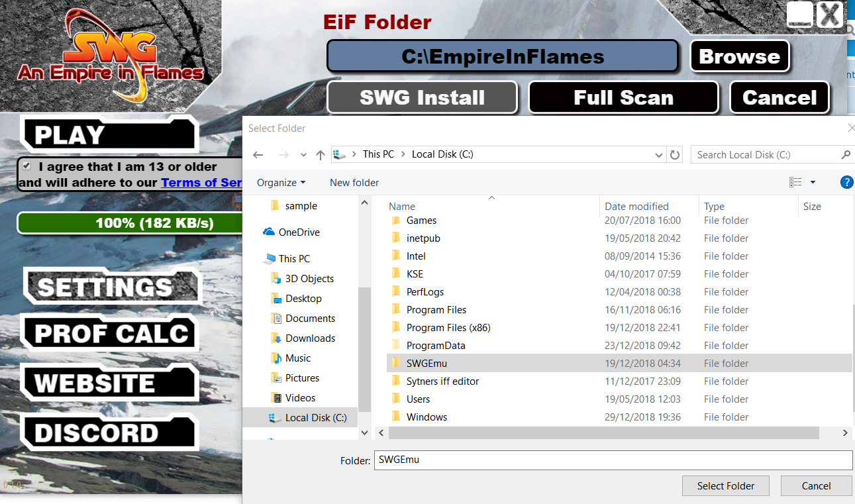Click the SWG Empire in Flames logo
Viewport: 855px width, 504px height.
click(111, 56)
